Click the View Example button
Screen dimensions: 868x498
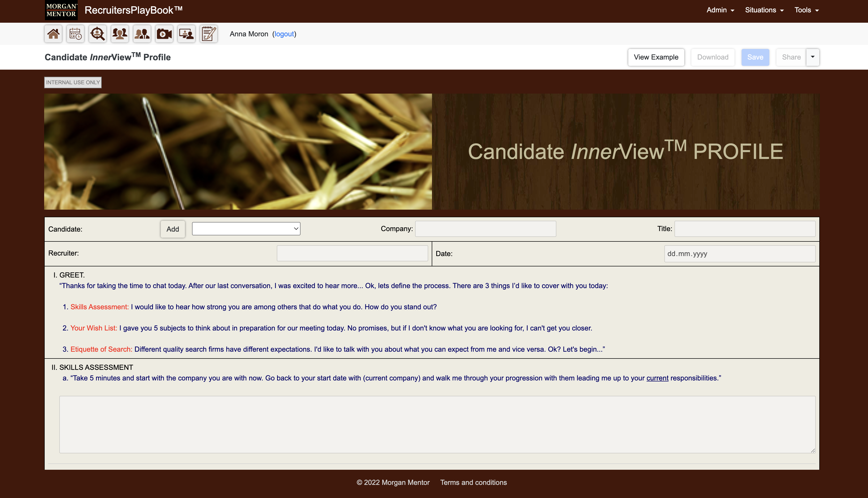pyautogui.click(x=656, y=57)
